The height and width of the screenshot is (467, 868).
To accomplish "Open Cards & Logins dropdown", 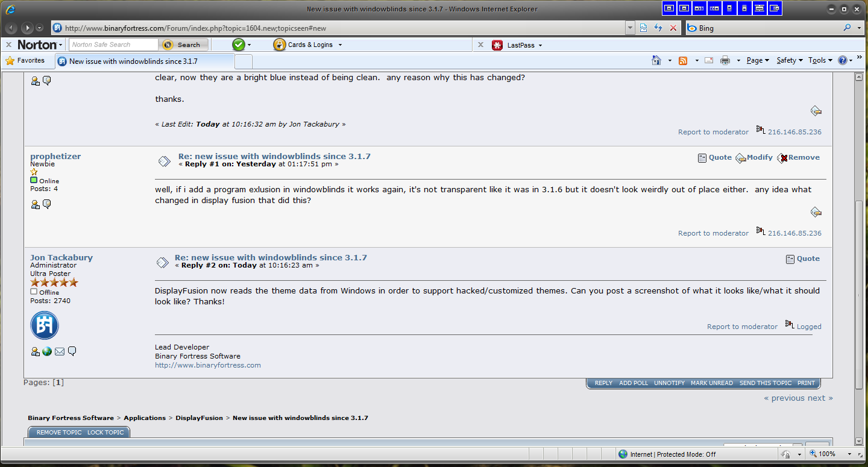I will click(307, 45).
